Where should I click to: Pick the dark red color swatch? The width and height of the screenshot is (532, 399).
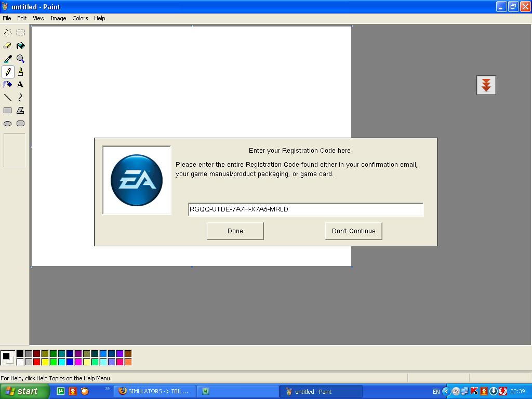click(37, 353)
